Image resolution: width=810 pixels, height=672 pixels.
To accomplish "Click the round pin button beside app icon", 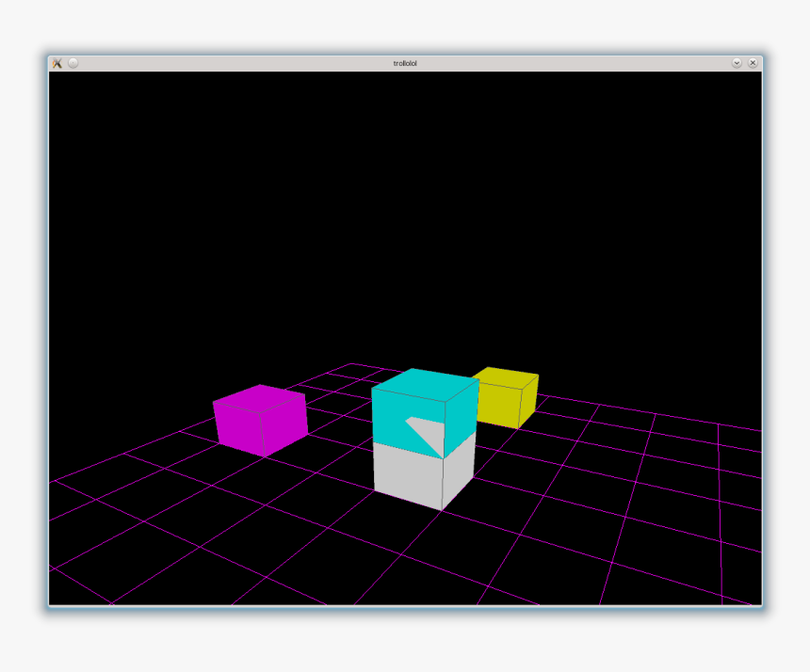I will coord(73,63).
